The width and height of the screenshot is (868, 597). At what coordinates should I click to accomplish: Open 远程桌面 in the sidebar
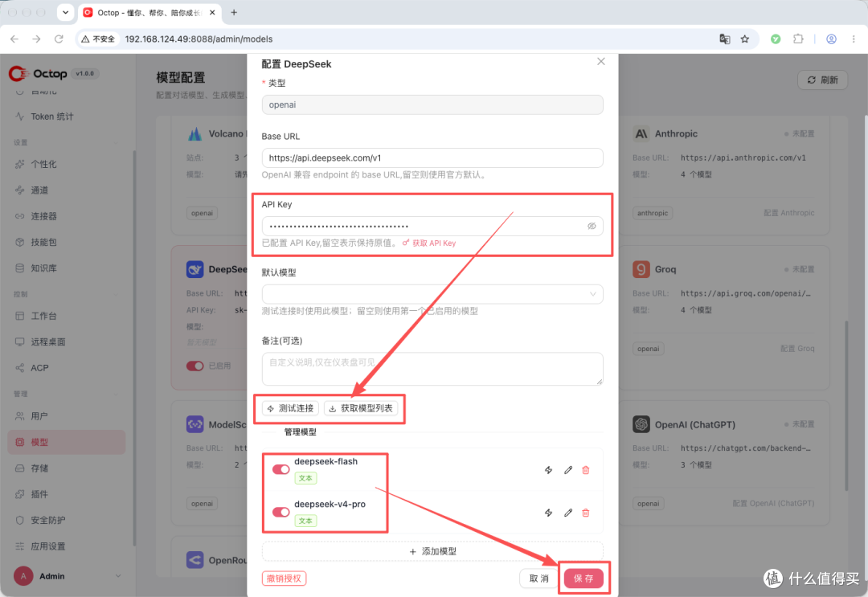67,342
